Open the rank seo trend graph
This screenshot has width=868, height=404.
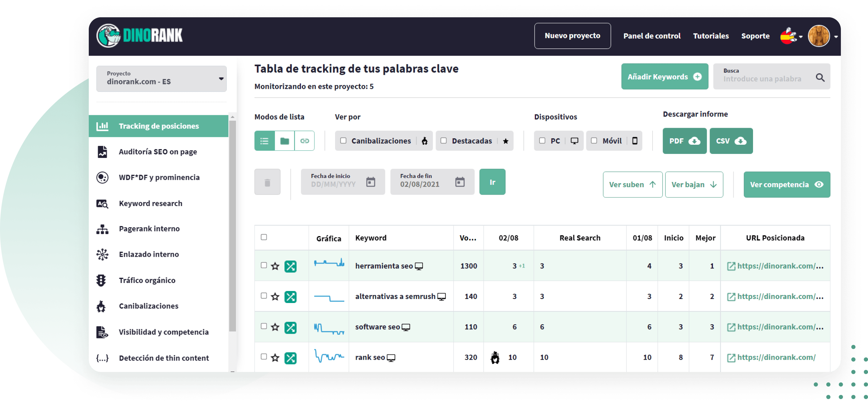tap(329, 356)
